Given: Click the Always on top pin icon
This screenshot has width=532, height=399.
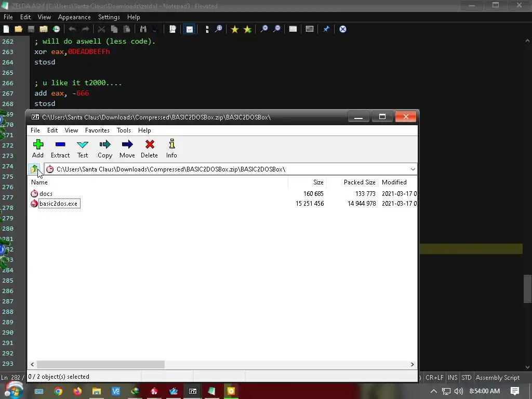Looking at the screenshot, I should coord(326,29).
